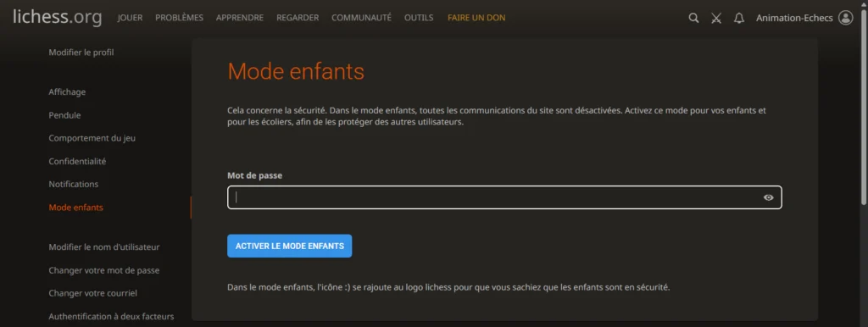The image size is (868, 327).
Task: Click the Mode enfants heading
Action: [296, 71]
